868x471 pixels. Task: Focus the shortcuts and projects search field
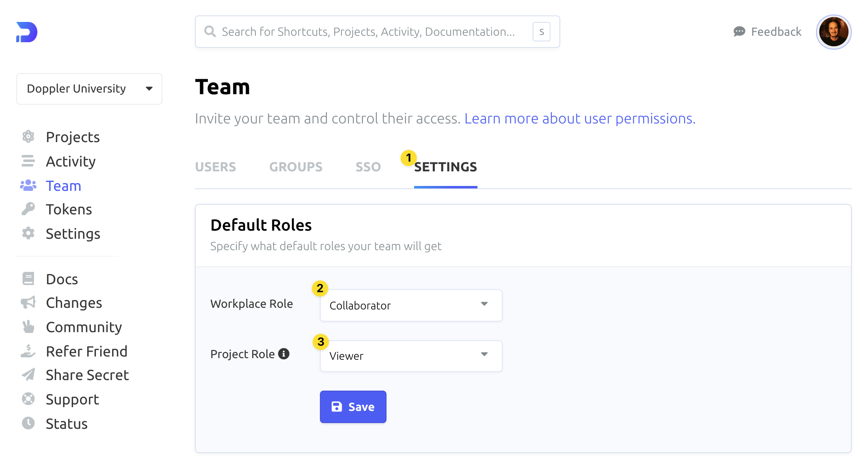tap(367, 32)
